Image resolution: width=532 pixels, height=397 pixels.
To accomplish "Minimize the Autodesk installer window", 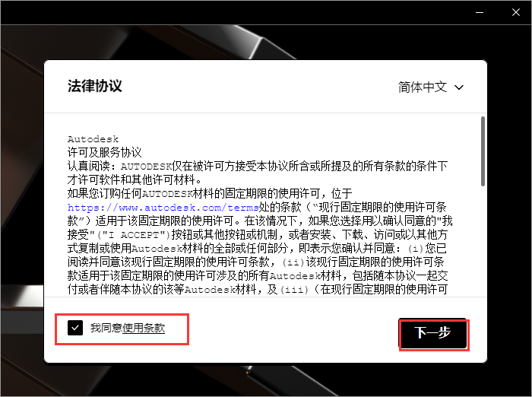I will pyautogui.click(x=478, y=12).
